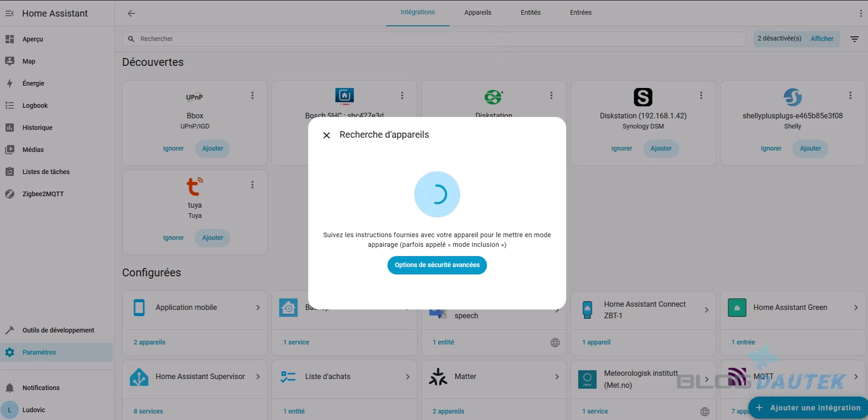Open the Énergie dashboard in sidebar
Image resolution: width=868 pixels, height=420 pixels.
tap(33, 83)
